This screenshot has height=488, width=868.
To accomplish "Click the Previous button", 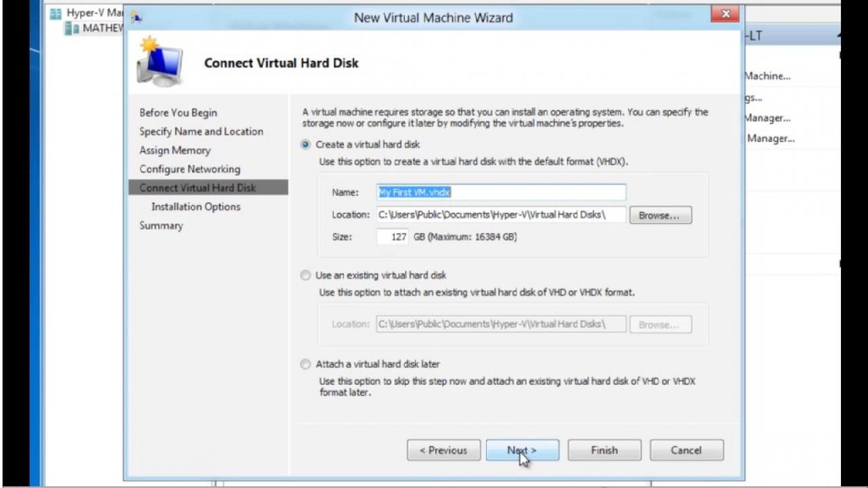I will (443, 450).
